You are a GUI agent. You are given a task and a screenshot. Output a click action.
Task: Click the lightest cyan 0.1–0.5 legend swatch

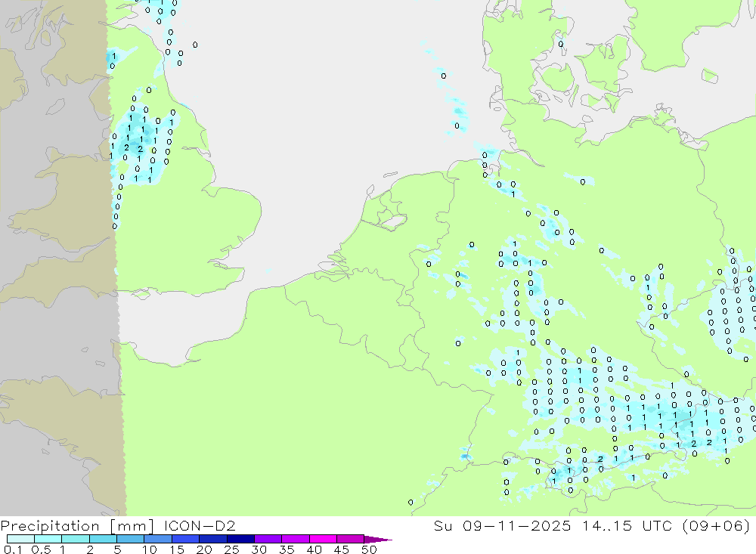click(x=20, y=539)
